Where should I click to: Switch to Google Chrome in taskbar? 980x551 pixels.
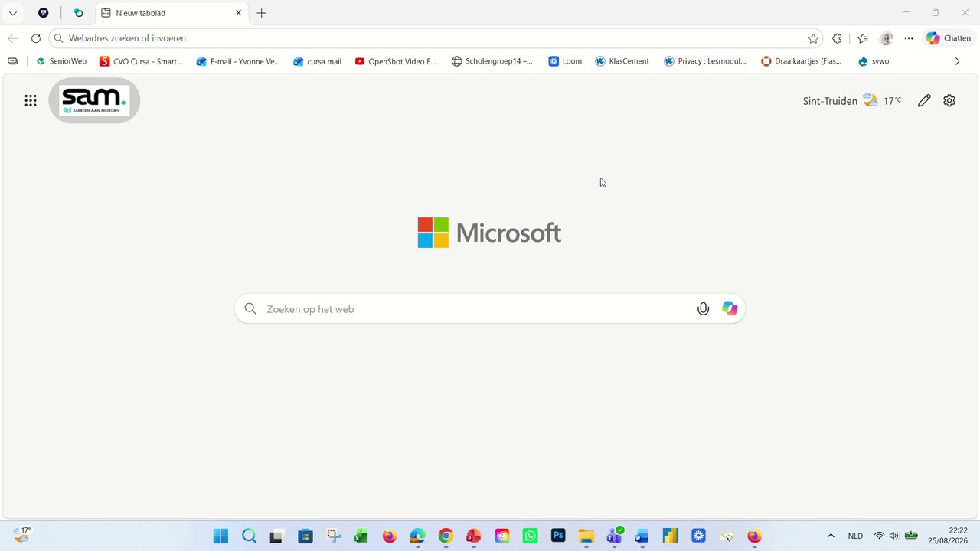pos(446,536)
